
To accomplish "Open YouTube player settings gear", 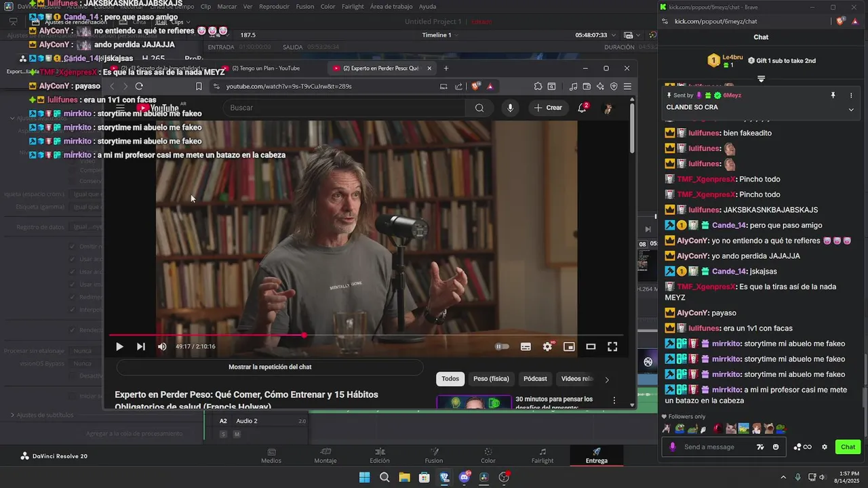I will coord(547,346).
